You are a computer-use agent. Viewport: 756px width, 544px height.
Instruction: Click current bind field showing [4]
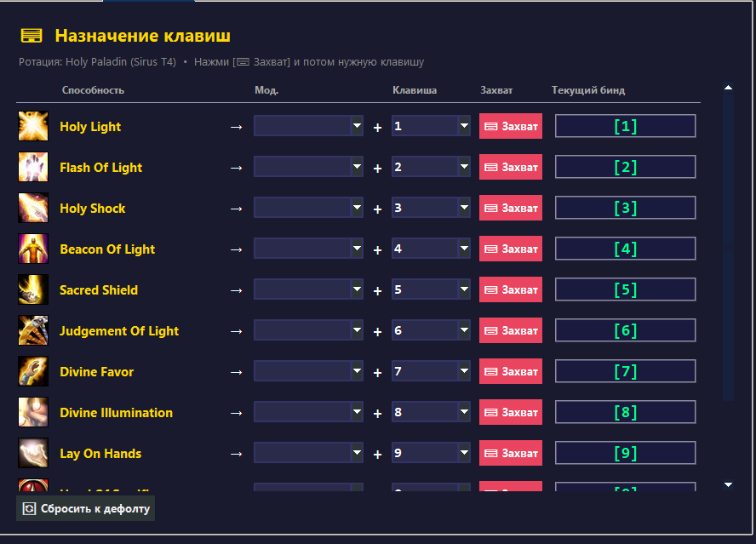(x=626, y=249)
